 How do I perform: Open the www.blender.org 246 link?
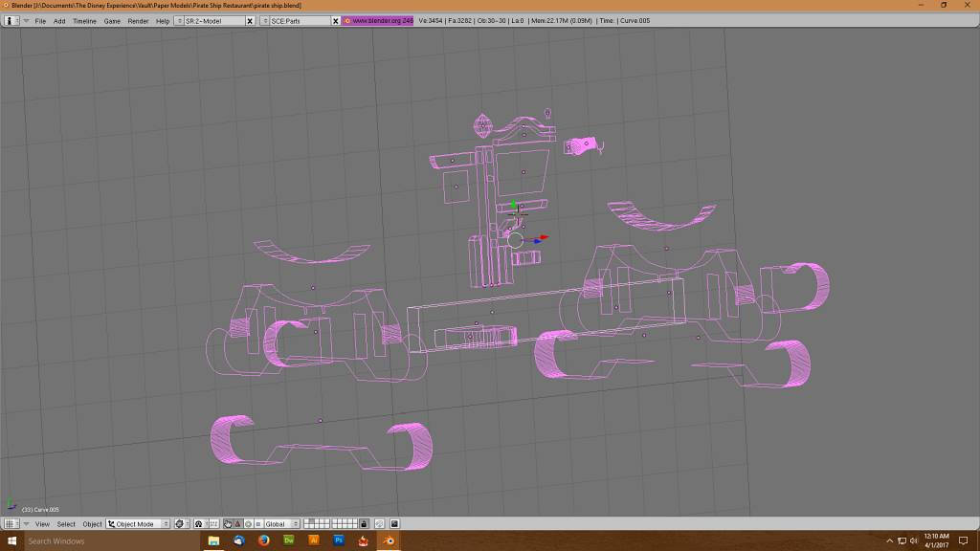(x=378, y=21)
